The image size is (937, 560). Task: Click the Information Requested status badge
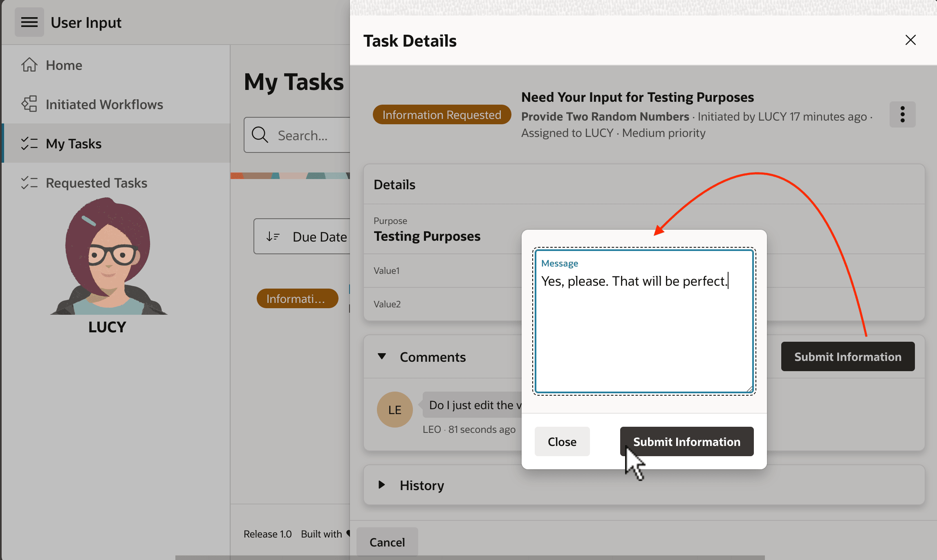pos(442,114)
